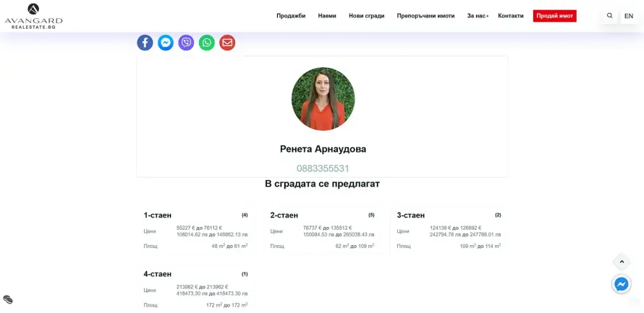644x313 pixels.
Task: Share via the Viber icon
Action: click(186, 43)
